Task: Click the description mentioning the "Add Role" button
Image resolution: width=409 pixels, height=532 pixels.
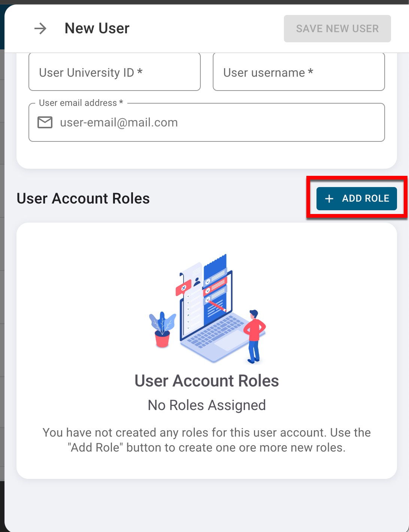Action: point(207,440)
